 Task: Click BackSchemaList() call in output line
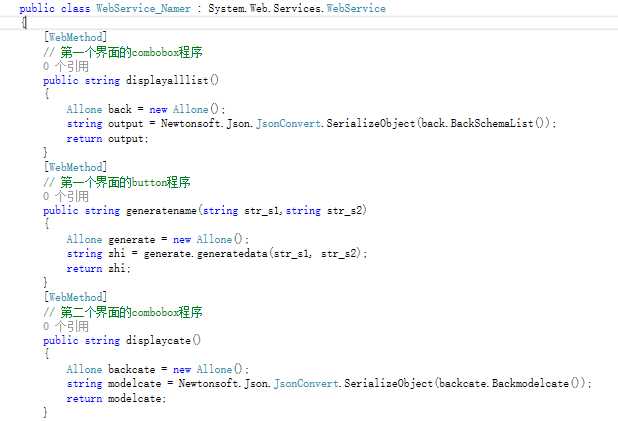tap(500, 123)
